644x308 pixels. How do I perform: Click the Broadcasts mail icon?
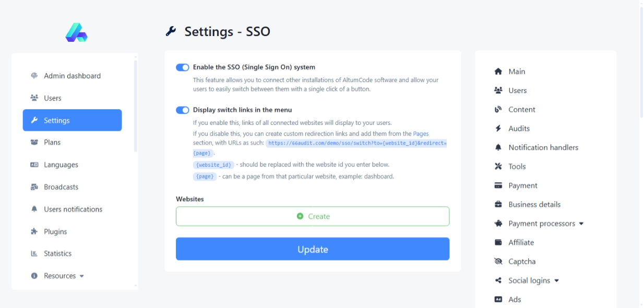[x=34, y=187]
